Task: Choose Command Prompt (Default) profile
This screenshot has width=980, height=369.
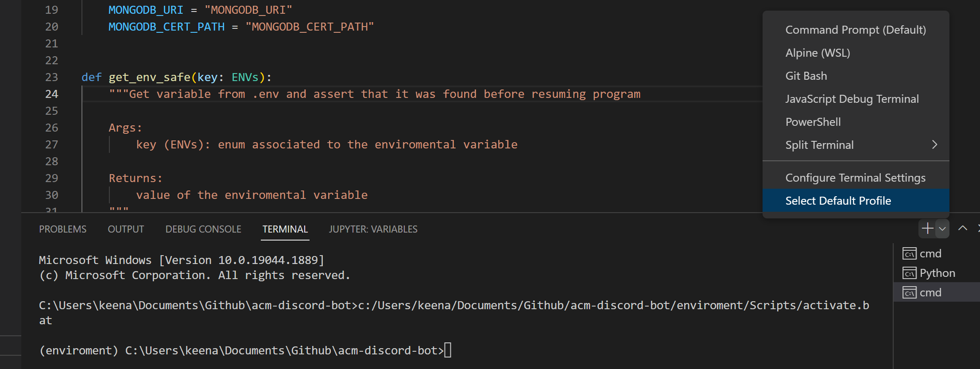Action: 855,30
